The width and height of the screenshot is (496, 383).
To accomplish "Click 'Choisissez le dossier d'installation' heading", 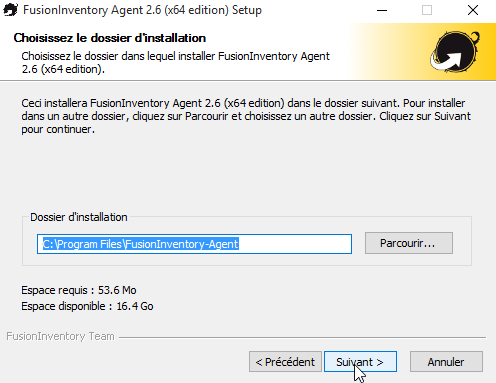I will pos(110,38).
